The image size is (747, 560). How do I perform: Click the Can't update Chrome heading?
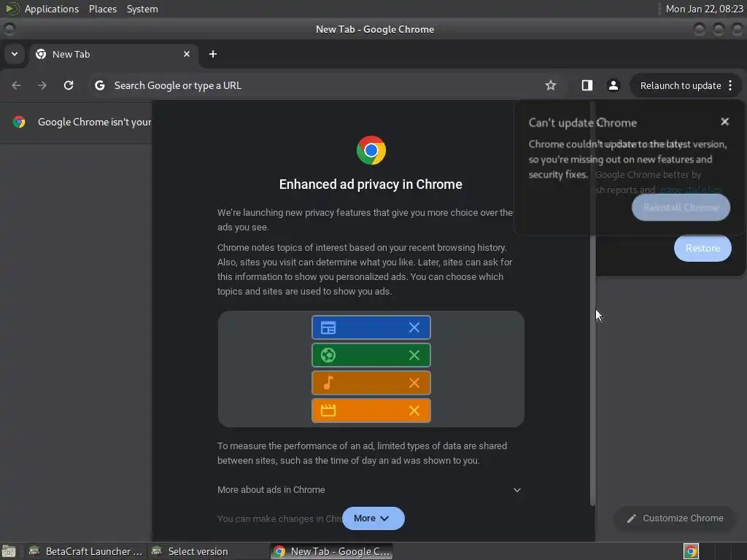(583, 122)
